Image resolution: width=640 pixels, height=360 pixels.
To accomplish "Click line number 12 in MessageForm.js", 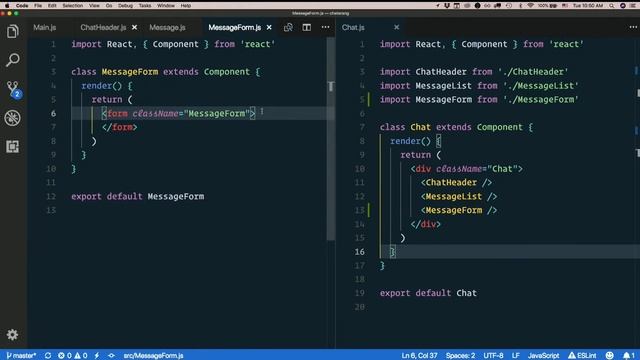I will pyautogui.click(x=51, y=196).
